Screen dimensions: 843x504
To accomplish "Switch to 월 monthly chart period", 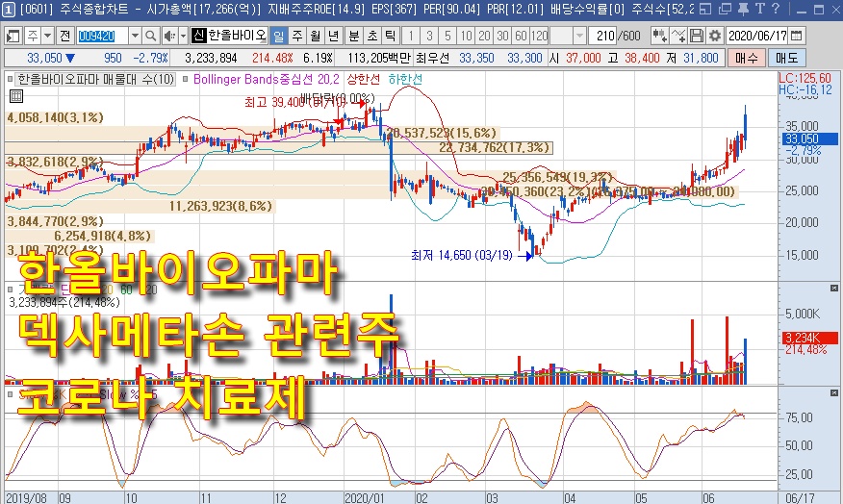I will 316,36.
